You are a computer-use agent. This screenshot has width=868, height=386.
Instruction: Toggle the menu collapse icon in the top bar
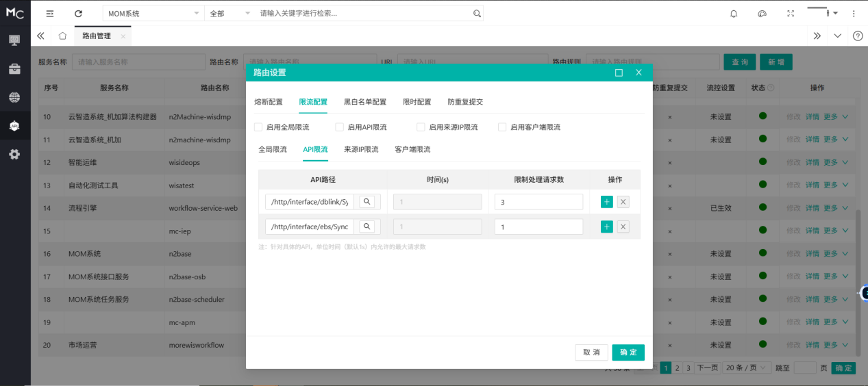50,14
